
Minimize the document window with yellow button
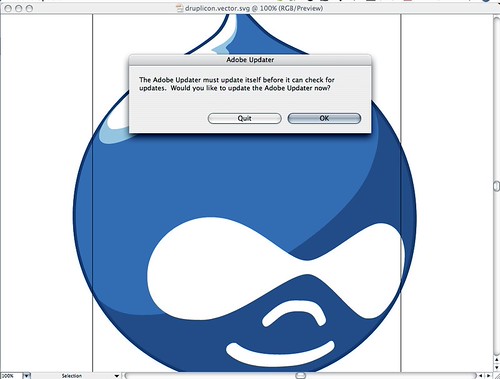pos(19,8)
